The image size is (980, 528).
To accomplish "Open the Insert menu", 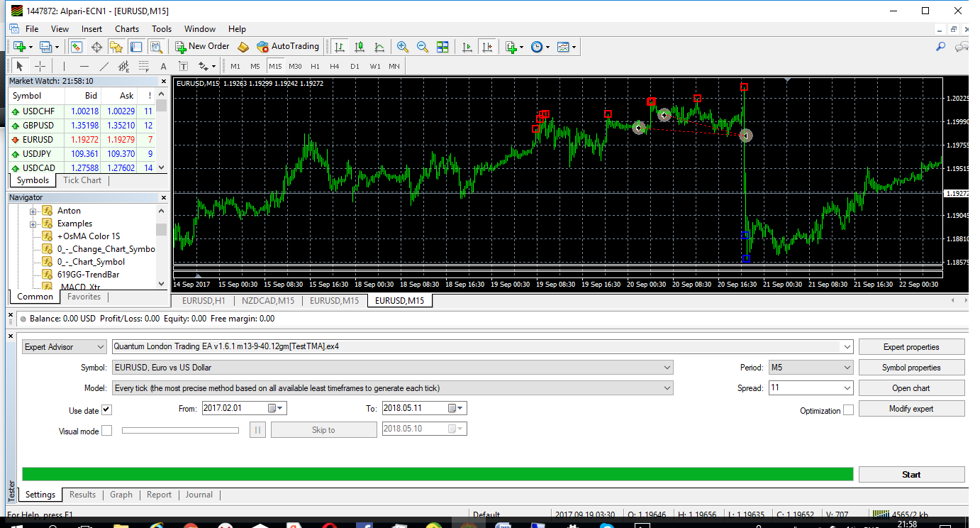I will coord(91,29).
